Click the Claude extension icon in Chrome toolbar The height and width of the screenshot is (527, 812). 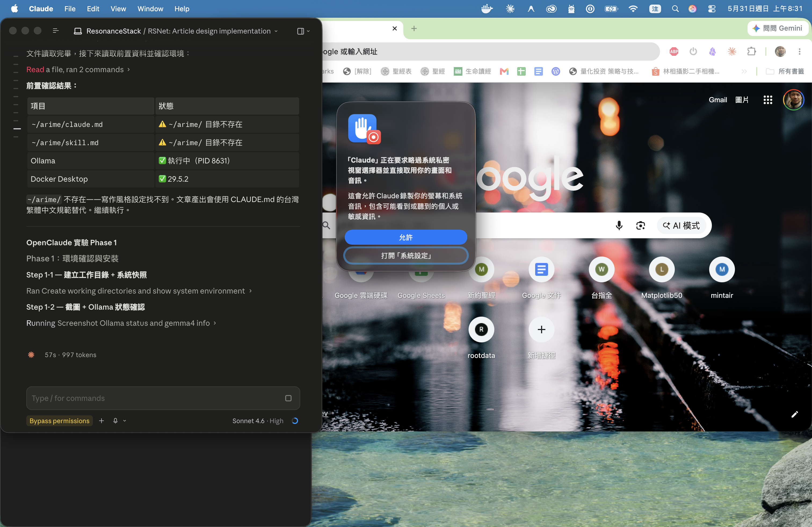(x=732, y=52)
